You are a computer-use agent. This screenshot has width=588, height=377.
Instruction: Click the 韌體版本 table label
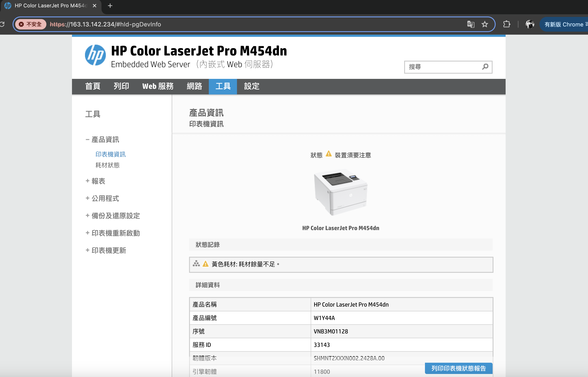pyautogui.click(x=204, y=358)
